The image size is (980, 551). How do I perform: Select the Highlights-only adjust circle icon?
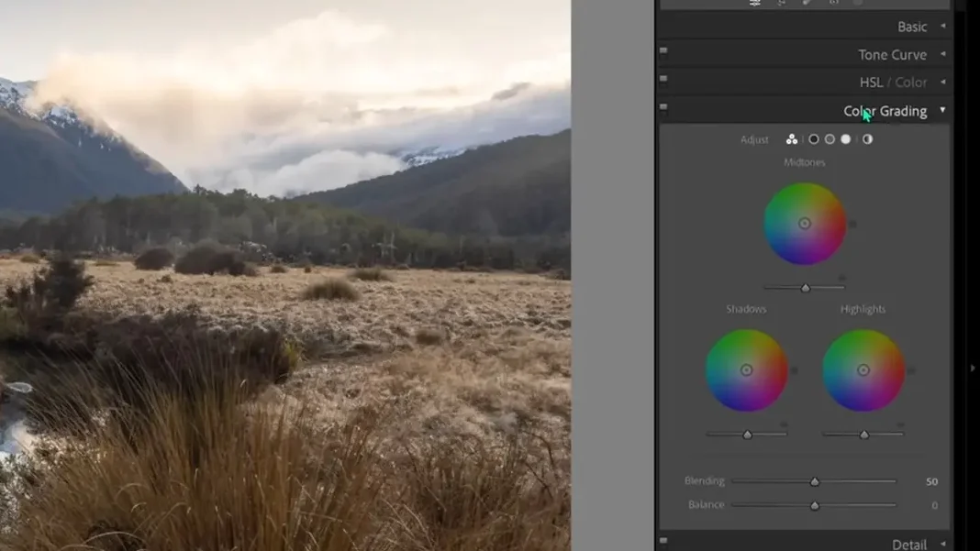pyautogui.click(x=846, y=139)
